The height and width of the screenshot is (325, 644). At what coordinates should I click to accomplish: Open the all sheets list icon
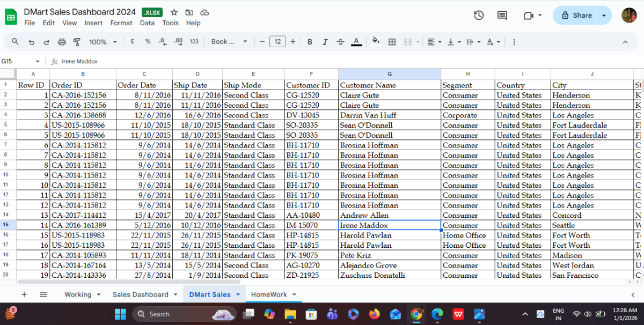pyautogui.click(x=43, y=294)
